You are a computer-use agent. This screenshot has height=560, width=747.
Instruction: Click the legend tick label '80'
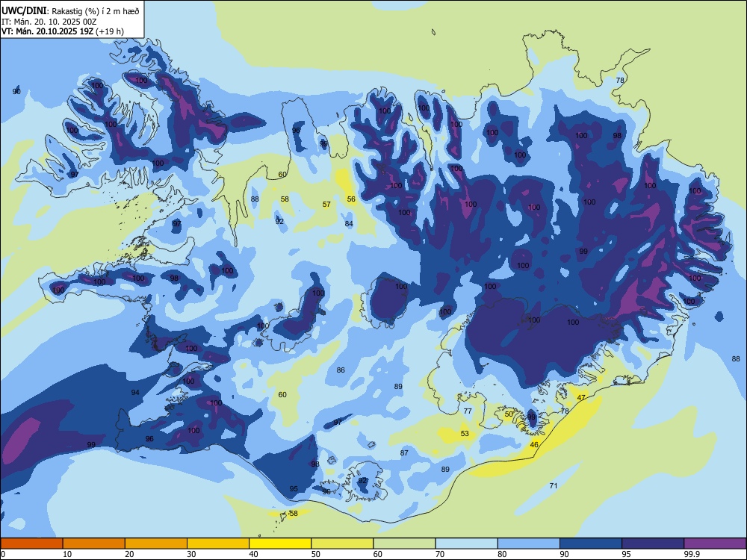coord(502,554)
